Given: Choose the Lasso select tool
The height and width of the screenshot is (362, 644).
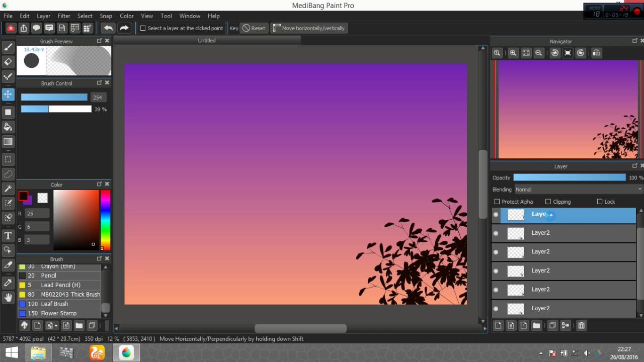Looking at the screenshot, I should [x=8, y=174].
